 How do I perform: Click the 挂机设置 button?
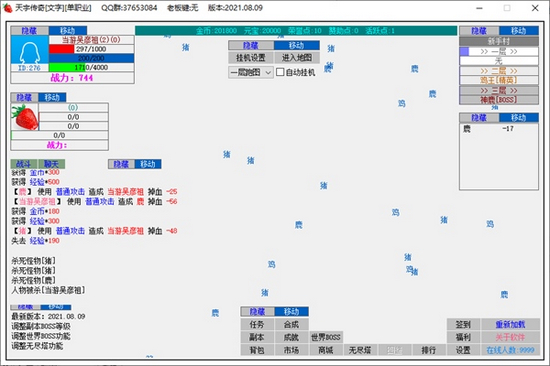pos(251,58)
